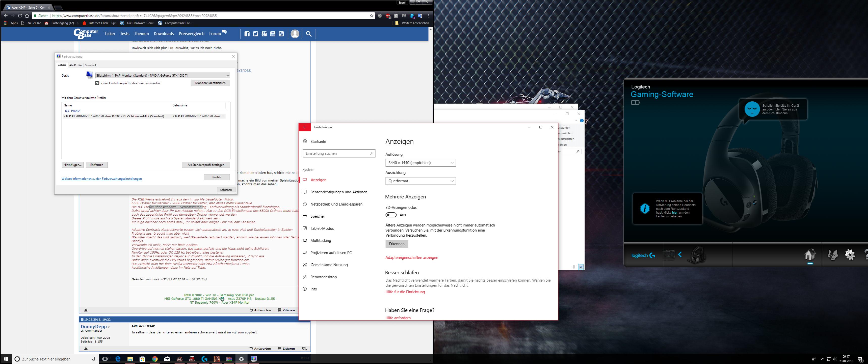Click settings back arrow button
Image resolution: width=868 pixels, height=364 pixels.
click(305, 127)
